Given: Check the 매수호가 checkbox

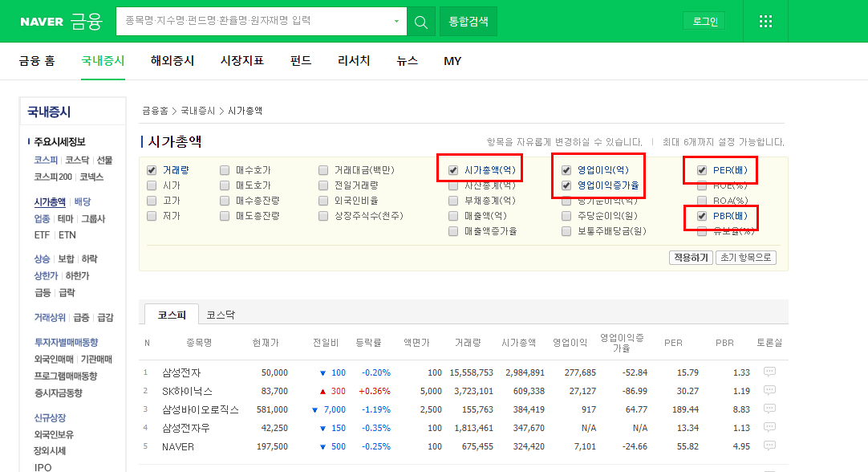Looking at the screenshot, I should (x=224, y=170).
